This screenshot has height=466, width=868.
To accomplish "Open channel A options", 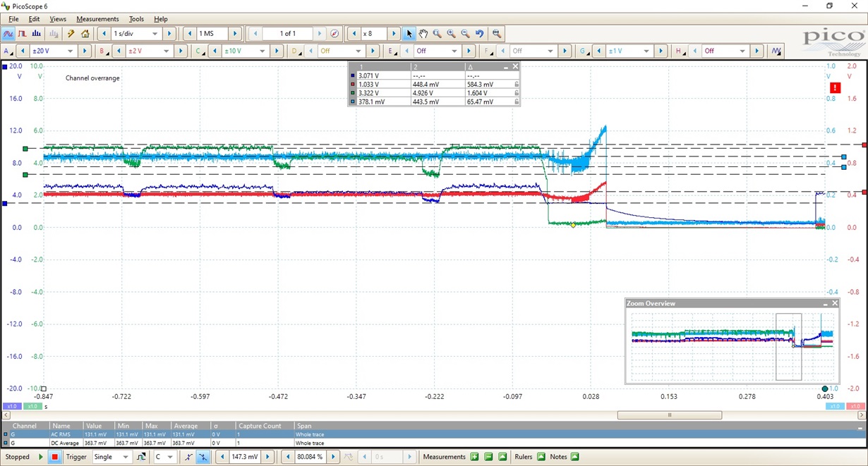I will pos(8,51).
